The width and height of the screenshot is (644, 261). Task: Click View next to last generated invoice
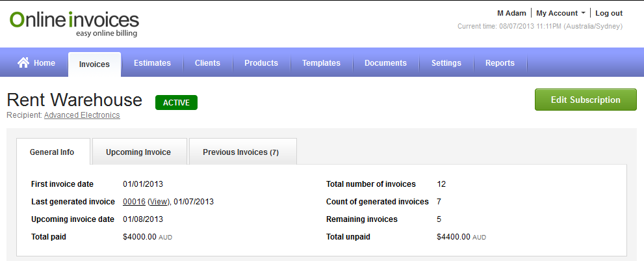[x=159, y=202]
